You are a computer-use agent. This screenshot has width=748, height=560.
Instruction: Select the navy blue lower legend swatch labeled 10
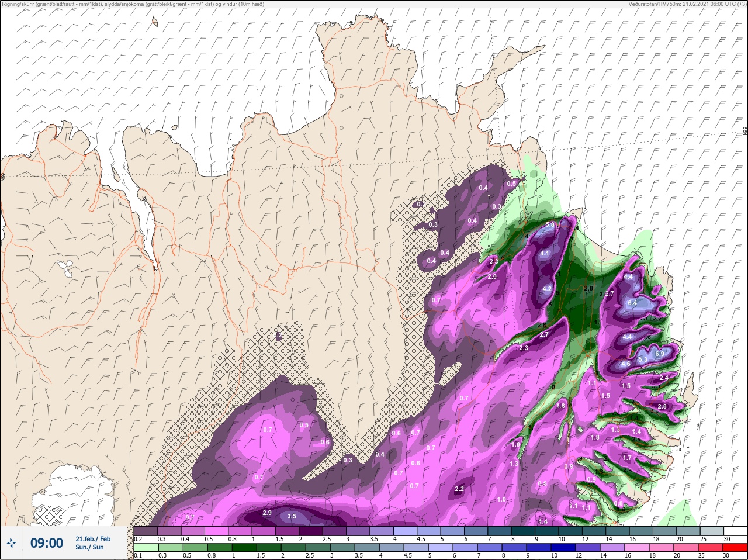(x=563, y=548)
